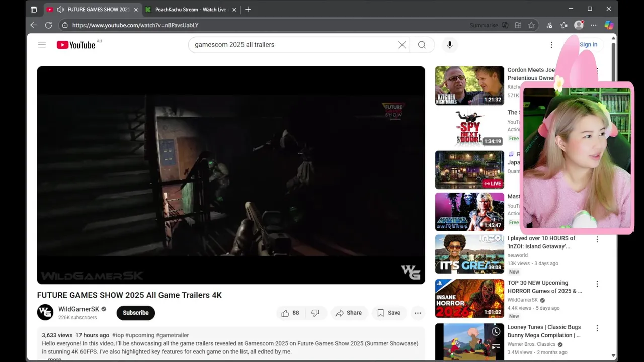Share the Future Games Show video
Image resolution: width=644 pixels, height=362 pixels.
tap(349, 313)
